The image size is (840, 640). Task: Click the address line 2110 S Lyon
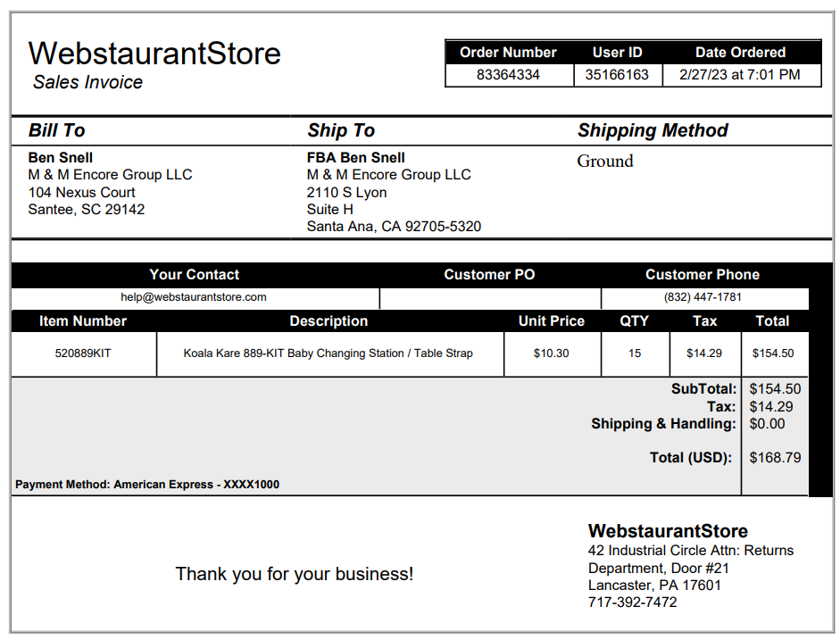pyautogui.click(x=346, y=192)
